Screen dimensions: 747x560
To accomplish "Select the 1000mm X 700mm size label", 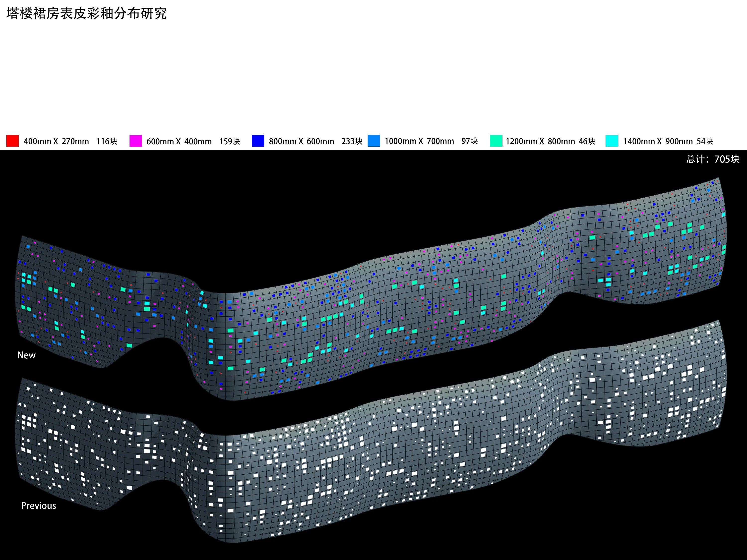I will 419,141.
